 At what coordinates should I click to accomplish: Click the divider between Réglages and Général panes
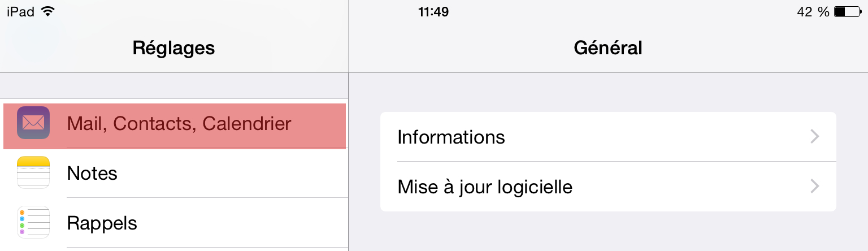[x=349, y=125]
